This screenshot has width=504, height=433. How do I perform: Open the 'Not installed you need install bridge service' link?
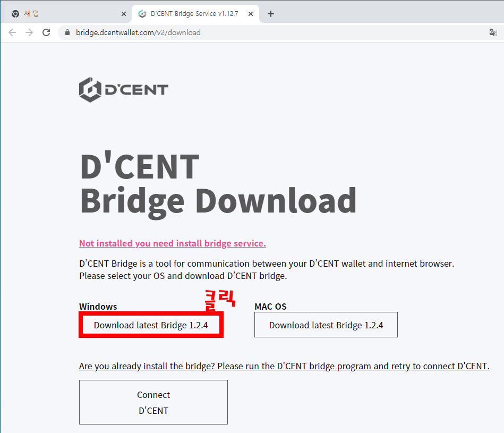(x=173, y=243)
